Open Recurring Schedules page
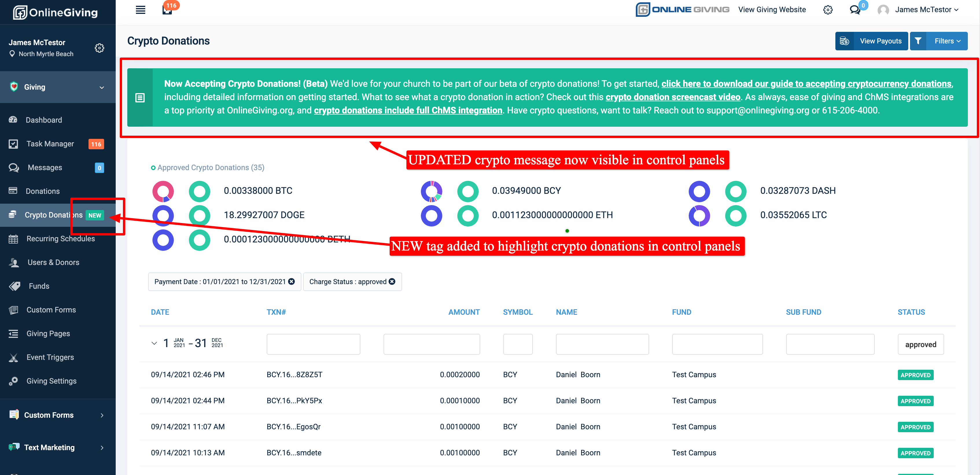Screen dimensions: 980x475 click(x=60, y=239)
